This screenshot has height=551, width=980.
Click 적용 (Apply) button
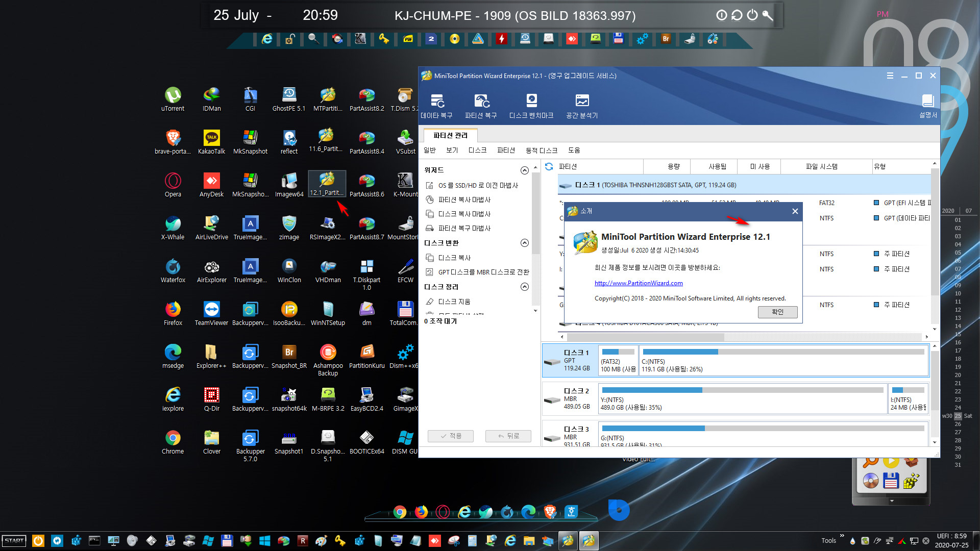tap(451, 436)
